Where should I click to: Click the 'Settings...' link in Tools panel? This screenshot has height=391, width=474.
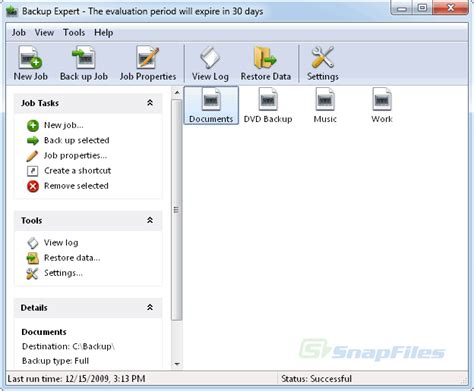tap(63, 273)
